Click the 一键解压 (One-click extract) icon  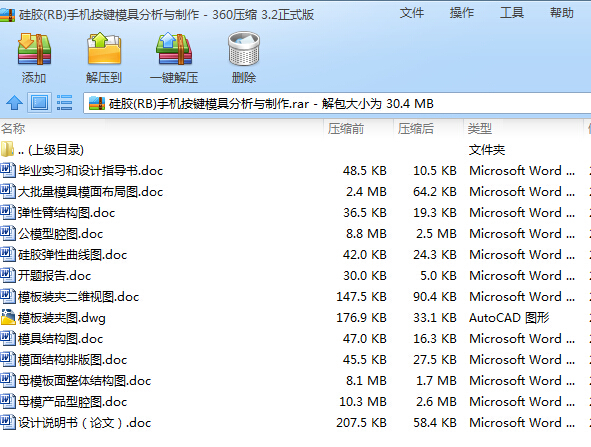(174, 49)
